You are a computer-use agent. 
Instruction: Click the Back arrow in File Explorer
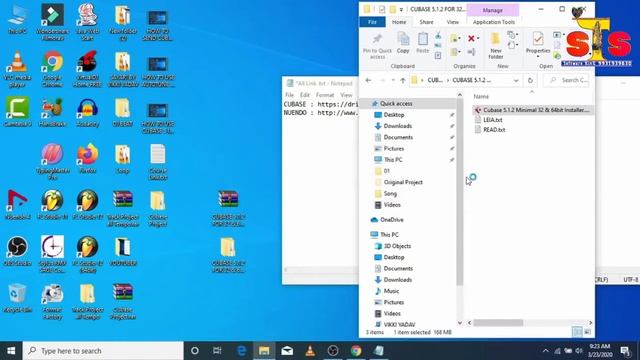pyautogui.click(x=368, y=80)
